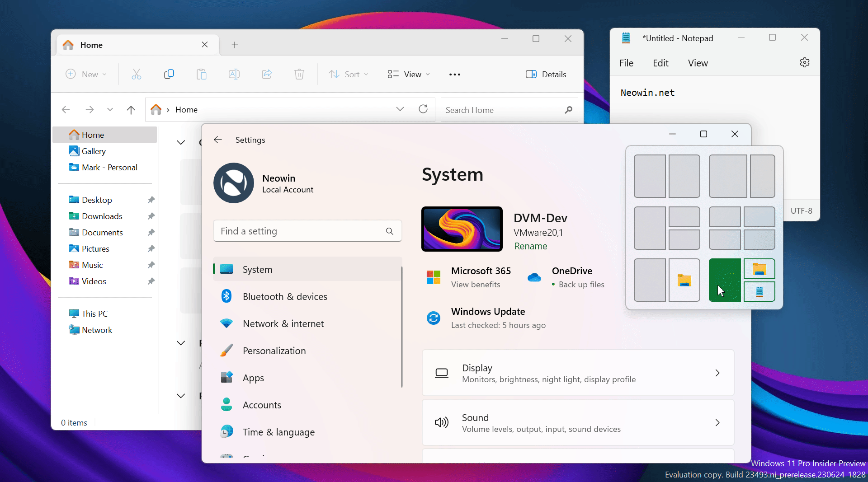This screenshot has width=868, height=482.
Task: Refresh the Home folder with refresh icon
Action: [x=423, y=109]
